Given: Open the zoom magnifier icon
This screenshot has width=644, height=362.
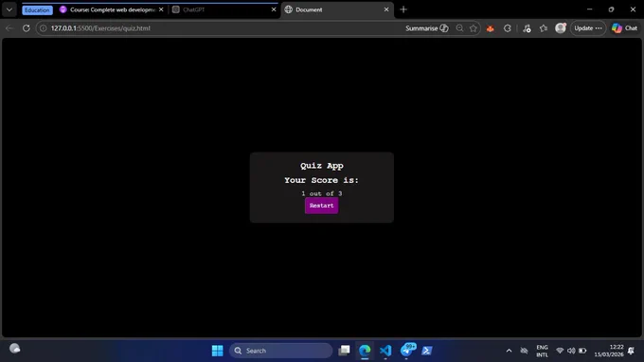Looking at the screenshot, I should 459,28.
